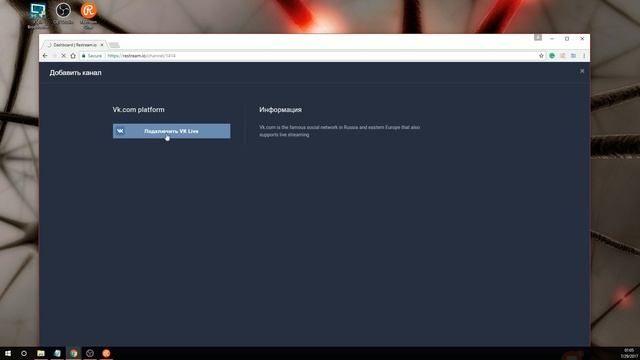The image size is (640, 360).
Task: Open the monitor desktop shortcut icon
Action: 38,16
